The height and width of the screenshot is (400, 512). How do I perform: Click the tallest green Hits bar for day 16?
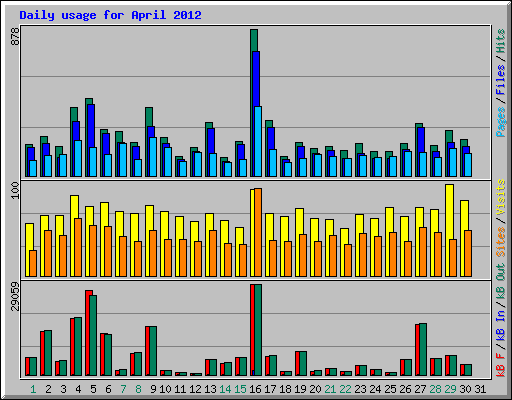(x=253, y=40)
